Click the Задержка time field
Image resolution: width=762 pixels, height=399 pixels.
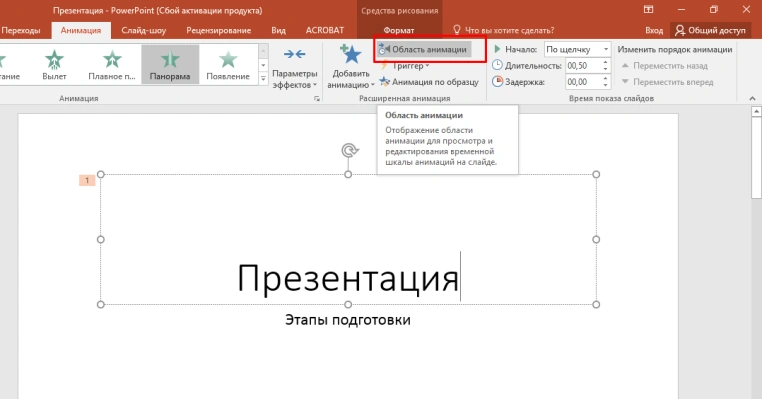(x=583, y=82)
